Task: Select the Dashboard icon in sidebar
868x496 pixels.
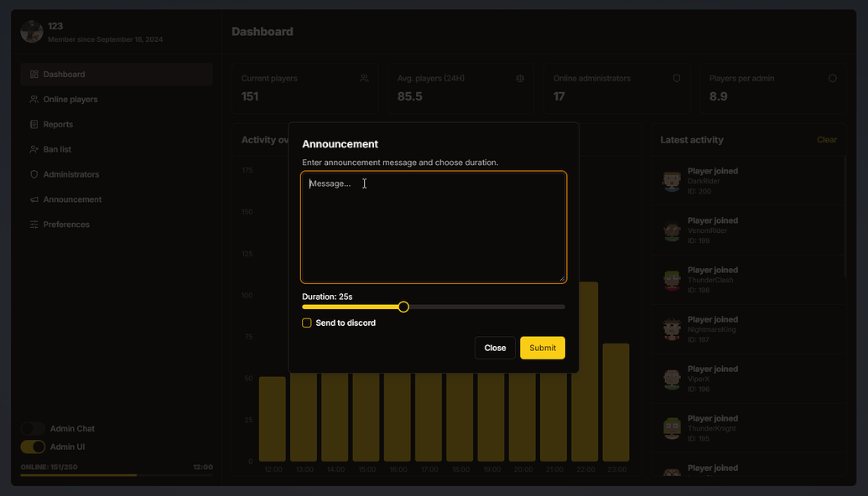Action: [33, 74]
